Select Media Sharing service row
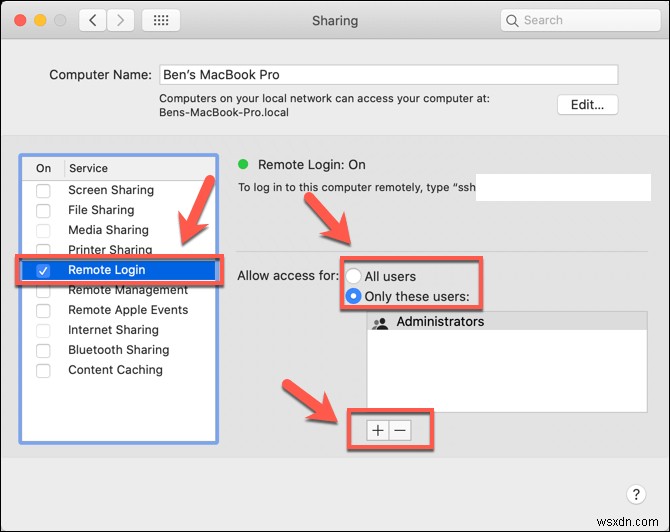Screen dimensions: 670x532 click(119, 230)
